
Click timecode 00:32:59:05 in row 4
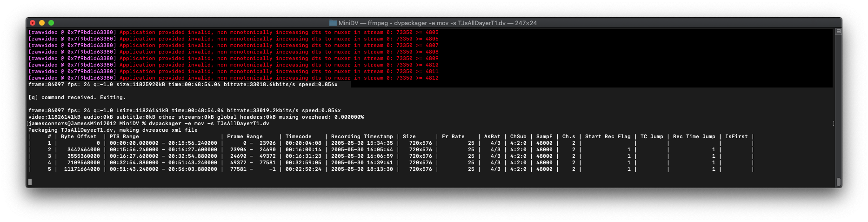pyautogui.click(x=303, y=163)
